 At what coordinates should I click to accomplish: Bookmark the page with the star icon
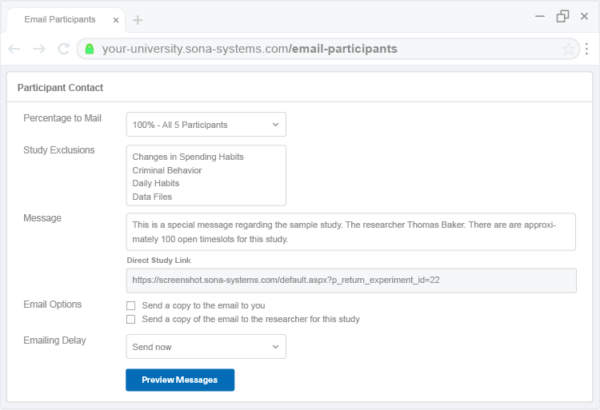(568, 48)
